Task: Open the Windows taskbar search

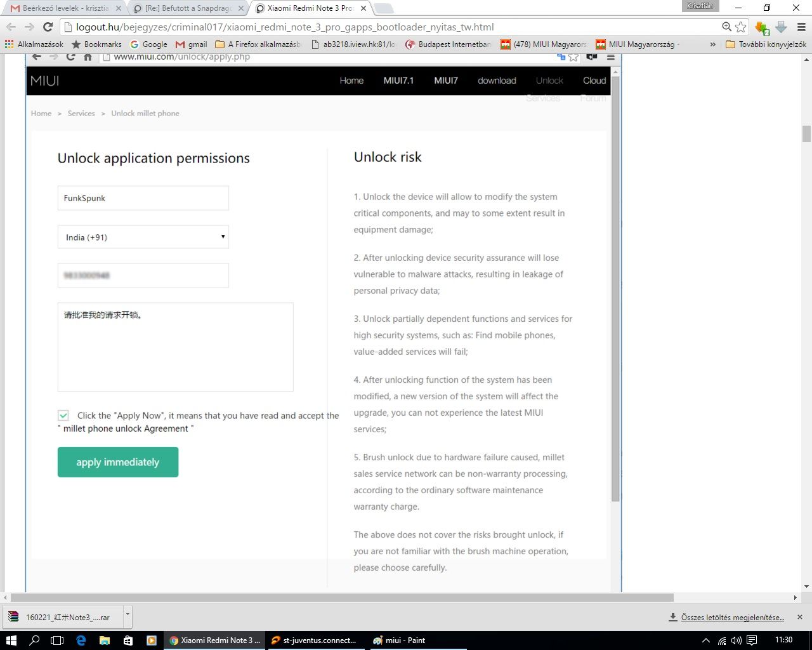Action: 34,640
